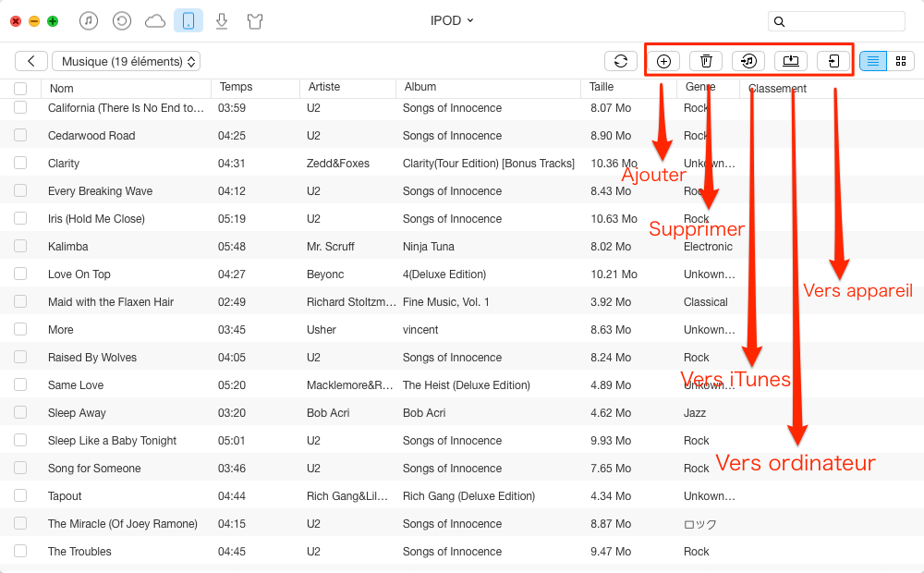Click the file size 3.92 Mo
Viewport: 924px width, 573px height.
click(611, 302)
